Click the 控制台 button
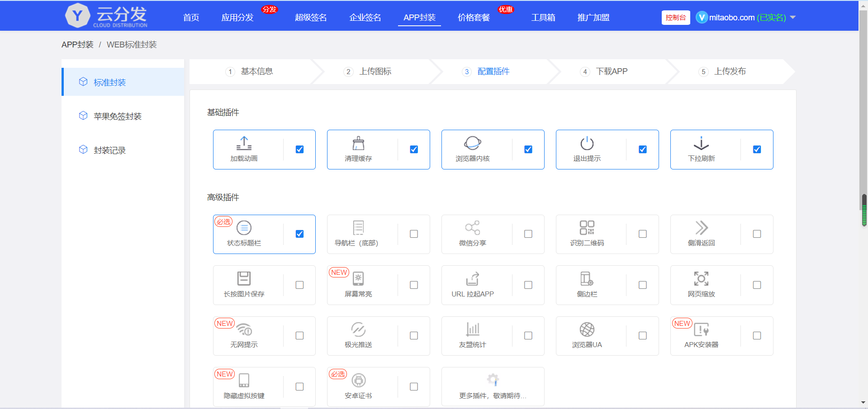This screenshot has width=868, height=409. (675, 18)
